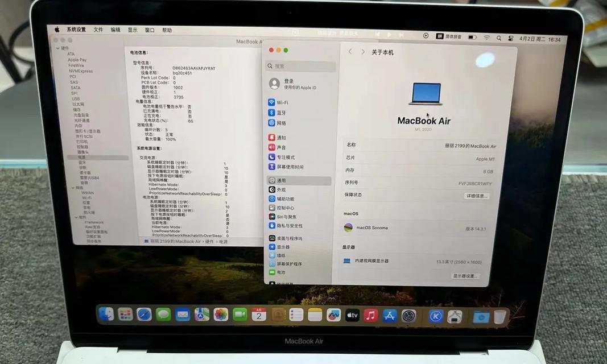The width and height of the screenshot is (607, 364).
Task: Select 声音 in the Settings sidebar
Action: tap(299, 147)
